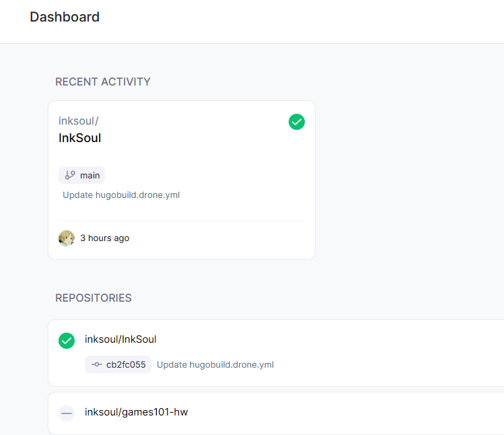Viewport: 504px width, 435px height.
Task: Open the InkSoul title in Recent Activity
Action: pos(80,138)
